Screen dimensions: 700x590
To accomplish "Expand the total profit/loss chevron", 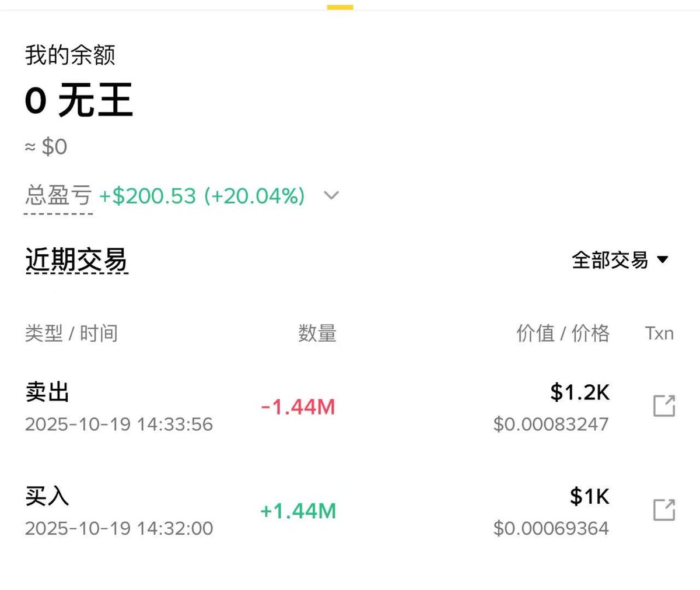I will click(x=331, y=195).
